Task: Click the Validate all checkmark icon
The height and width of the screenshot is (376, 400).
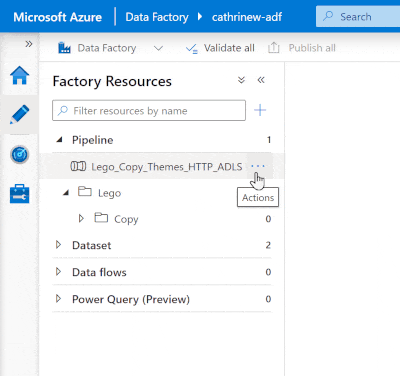Action: [192, 49]
